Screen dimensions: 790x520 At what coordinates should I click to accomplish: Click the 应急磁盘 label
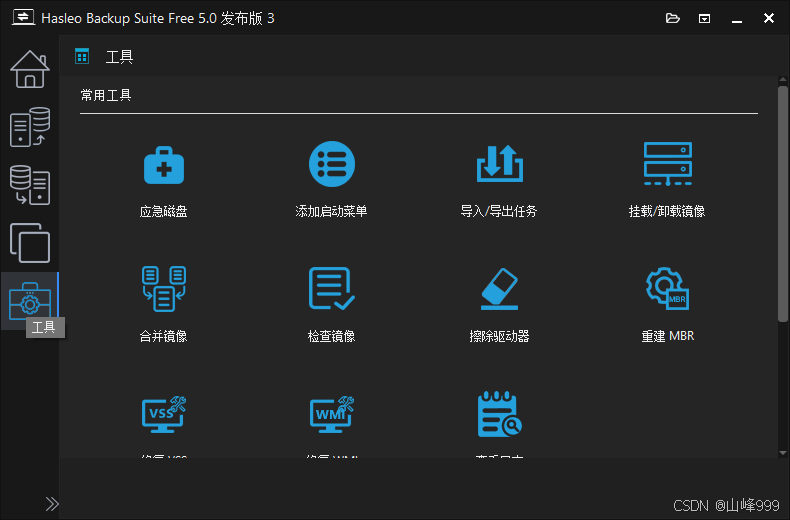coord(164,211)
